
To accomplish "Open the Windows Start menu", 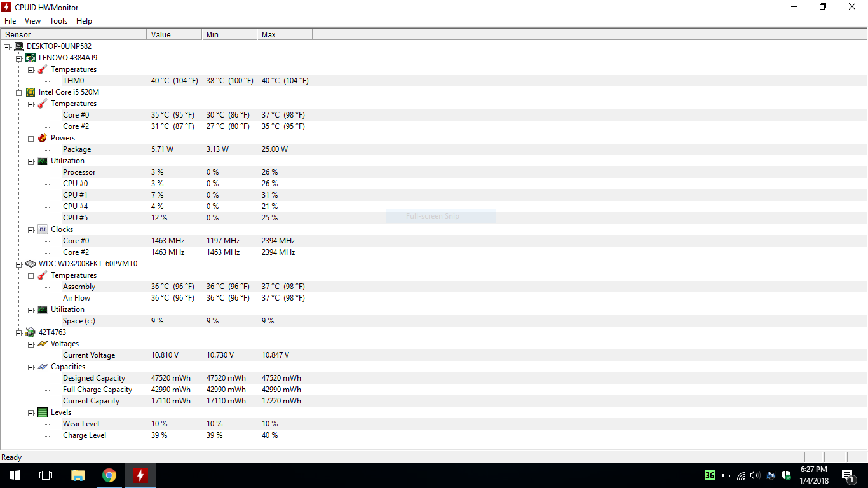I will click(15, 475).
